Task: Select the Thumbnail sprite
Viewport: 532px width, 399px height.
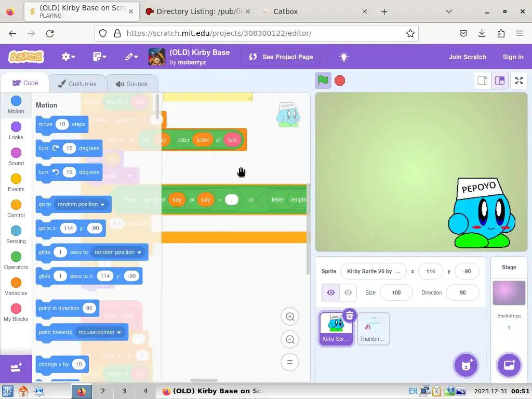Action: [373, 329]
